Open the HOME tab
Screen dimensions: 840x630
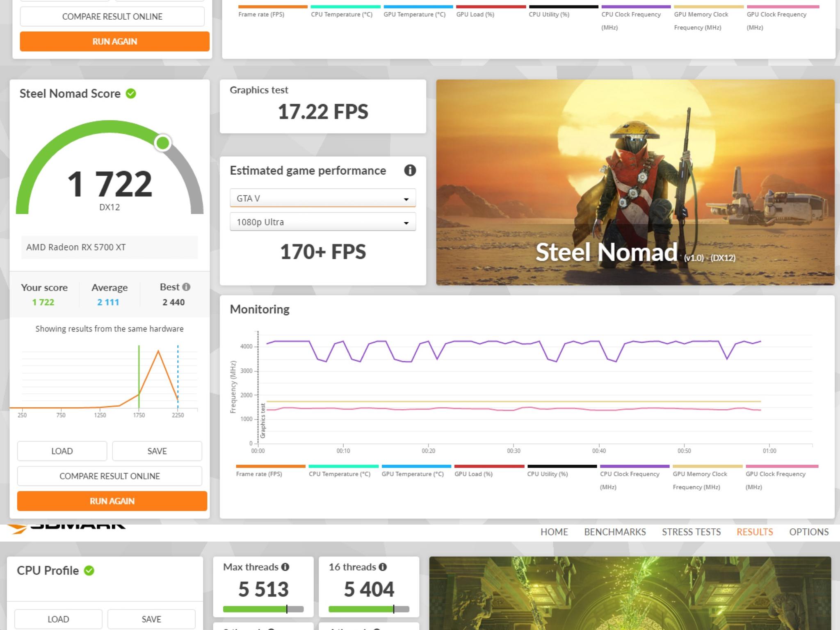tap(554, 532)
